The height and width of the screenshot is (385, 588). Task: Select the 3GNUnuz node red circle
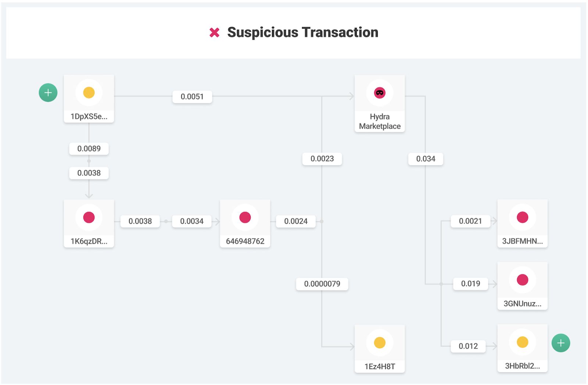[x=523, y=280]
